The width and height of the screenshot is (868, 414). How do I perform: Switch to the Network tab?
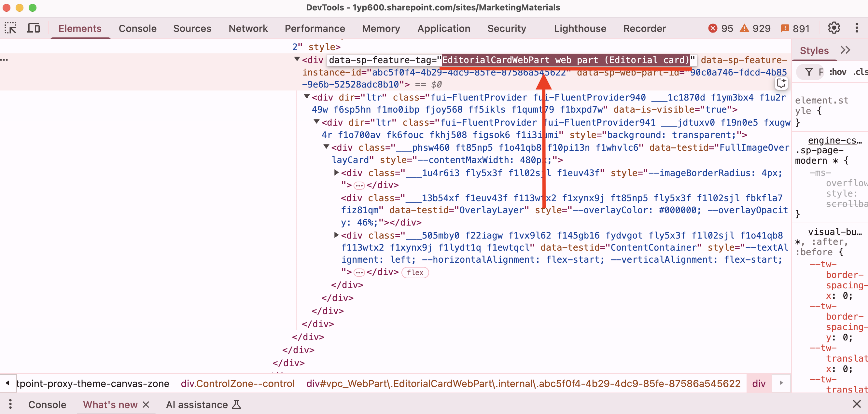248,28
